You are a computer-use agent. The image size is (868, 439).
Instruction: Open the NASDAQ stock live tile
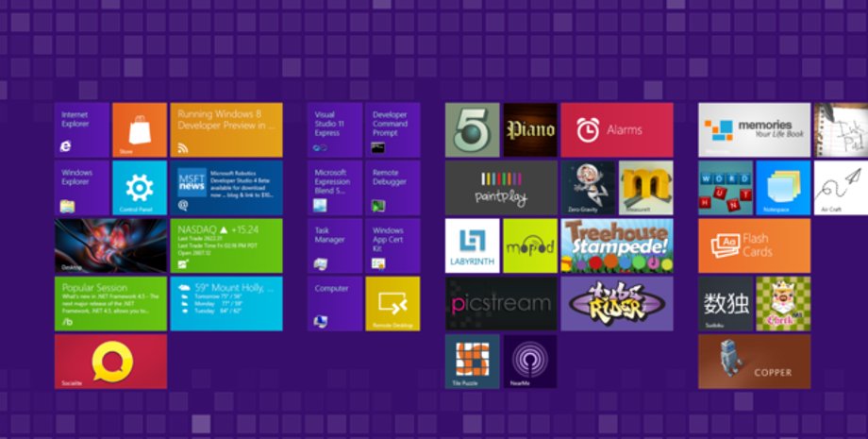(225, 245)
